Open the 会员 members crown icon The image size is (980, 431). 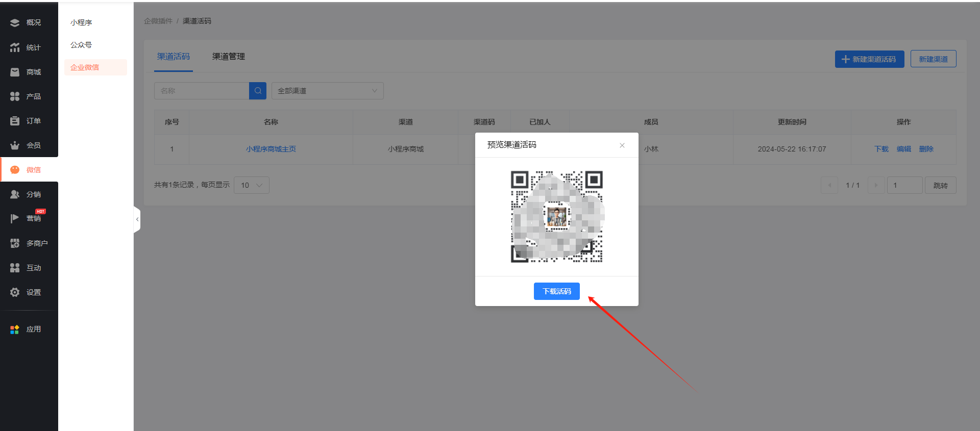(x=15, y=145)
